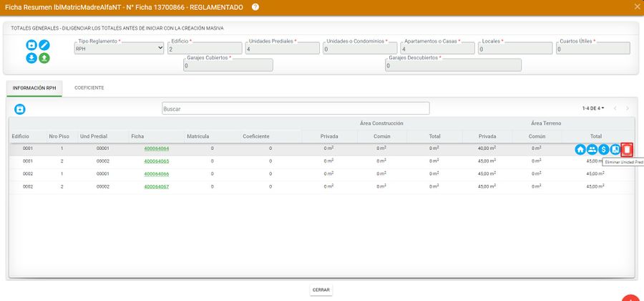Click the Edificio input field
Image resolution: width=644 pixels, height=301 pixels.
[204, 49]
